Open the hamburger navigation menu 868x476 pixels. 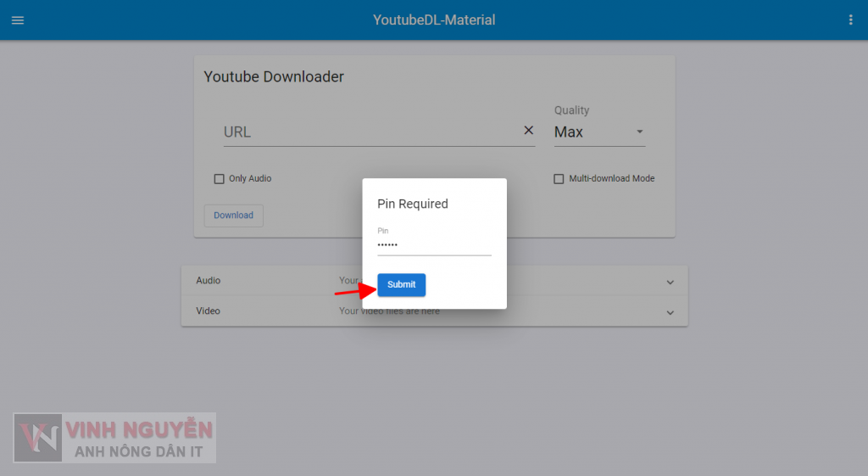pyautogui.click(x=18, y=20)
